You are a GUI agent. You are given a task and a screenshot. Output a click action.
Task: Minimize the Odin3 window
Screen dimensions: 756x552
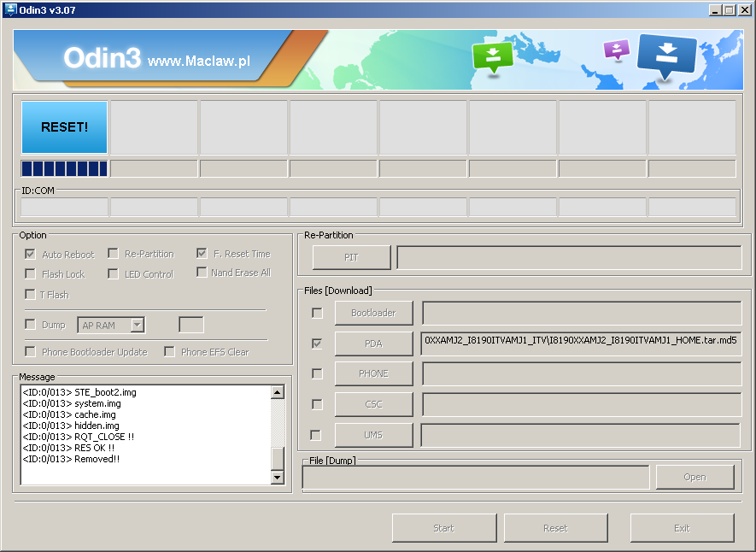716,10
